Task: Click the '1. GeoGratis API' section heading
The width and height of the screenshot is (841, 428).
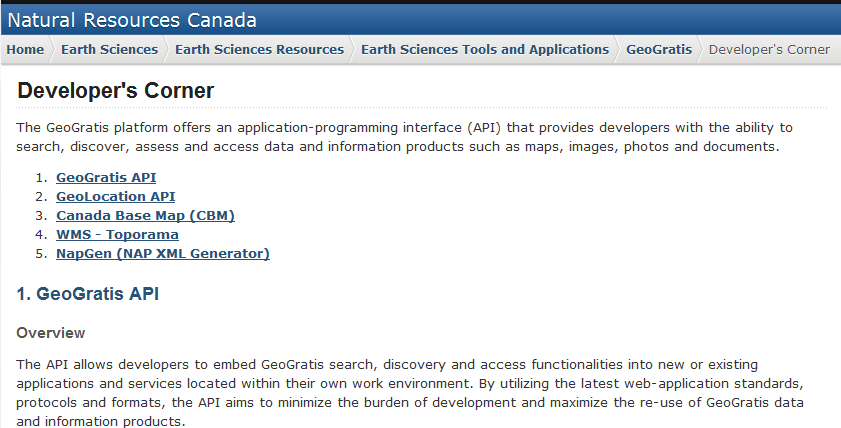Action: (88, 294)
